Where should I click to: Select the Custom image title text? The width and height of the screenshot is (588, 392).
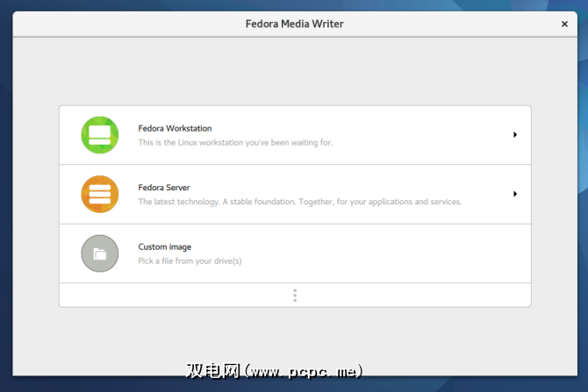165,247
